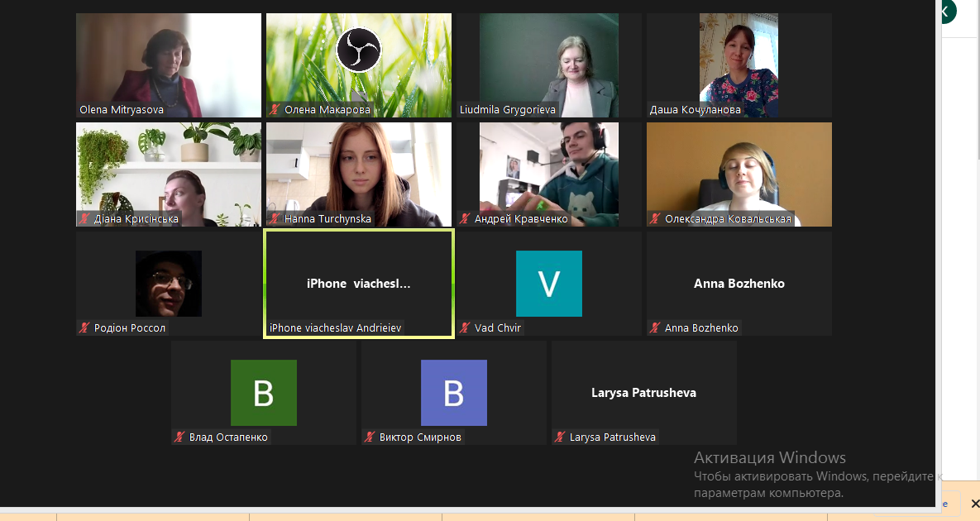Select Олександра Ковальская's video tile
The width and height of the screenshot is (980, 521).
[x=739, y=174]
